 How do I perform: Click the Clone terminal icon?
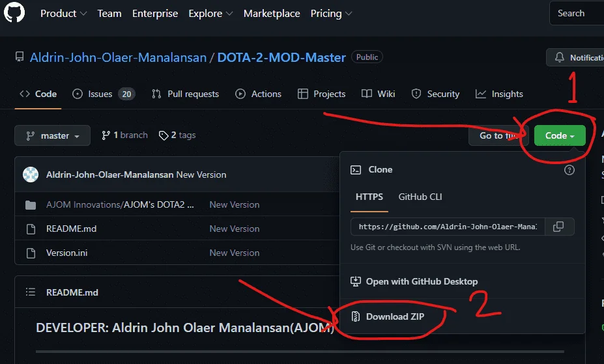pyautogui.click(x=356, y=170)
